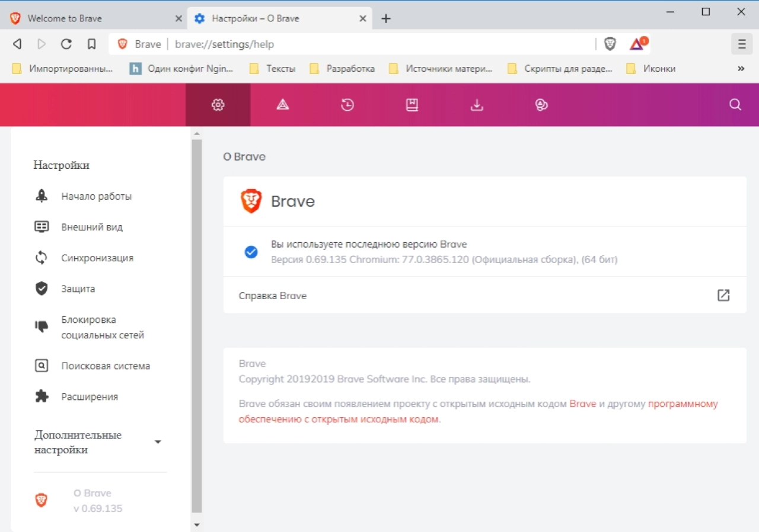Open a new tab with the plus button
The image size is (759, 532).
tap(386, 18)
